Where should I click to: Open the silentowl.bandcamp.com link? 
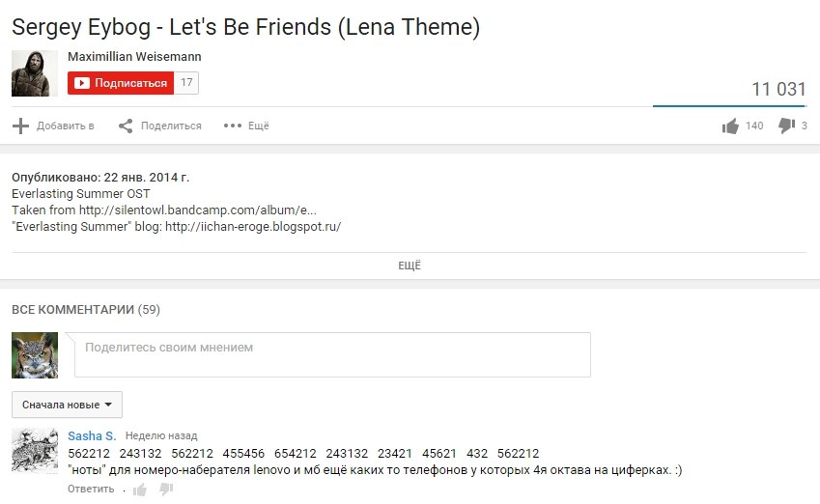coord(198,210)
